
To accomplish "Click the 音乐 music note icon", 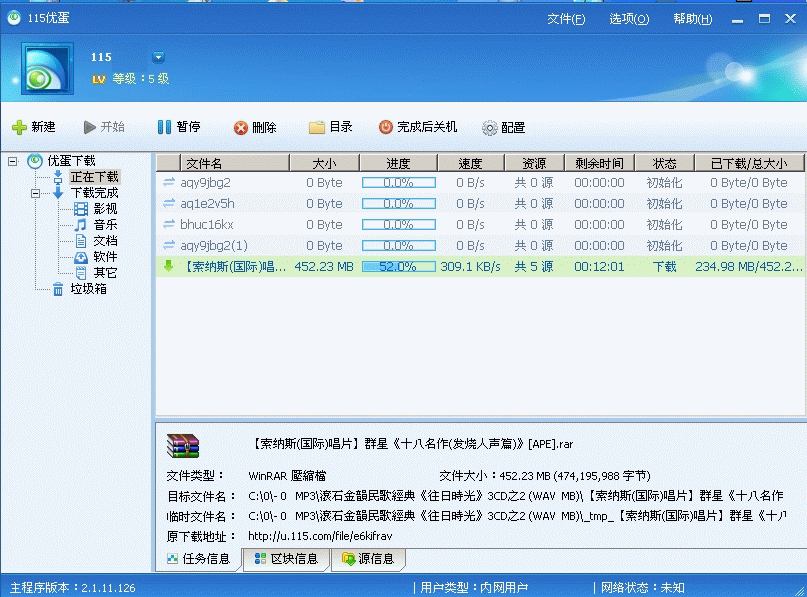I will click(x=81, y=225).
